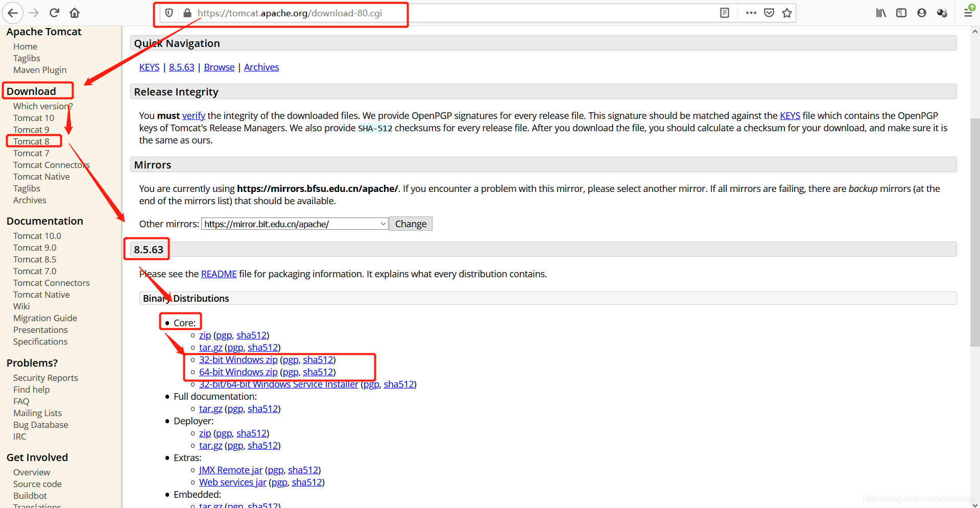Viewport: 980px width, 508px height.
Task: Save page to Pocket icon
Action: coord(769,13)
